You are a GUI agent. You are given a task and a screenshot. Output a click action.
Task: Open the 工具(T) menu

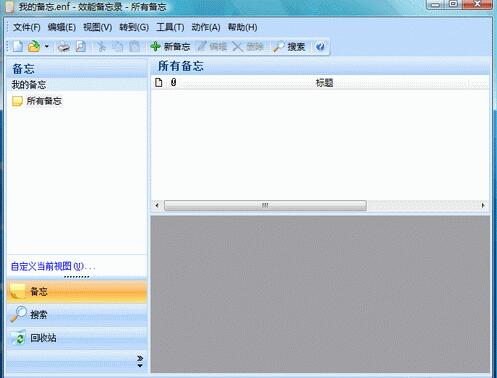tap(170, 27)
